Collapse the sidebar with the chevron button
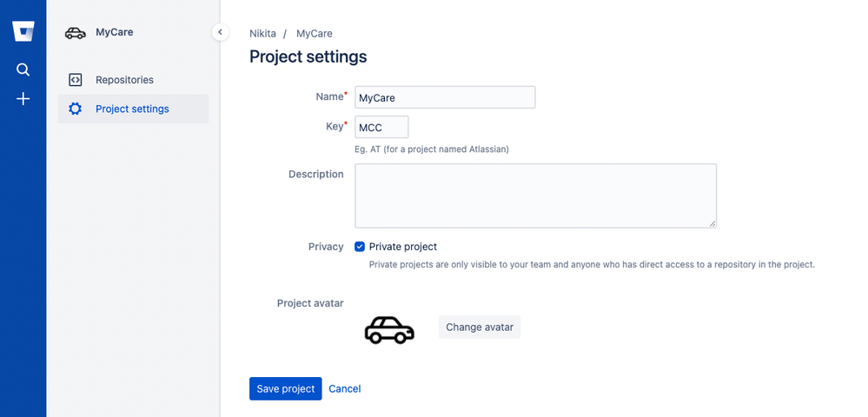 [221, 32]
